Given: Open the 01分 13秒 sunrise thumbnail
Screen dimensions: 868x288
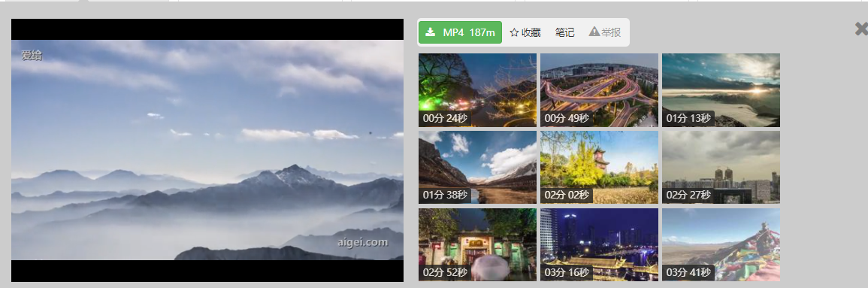Looking at the screenshot, I should click(x=721, y=90).
